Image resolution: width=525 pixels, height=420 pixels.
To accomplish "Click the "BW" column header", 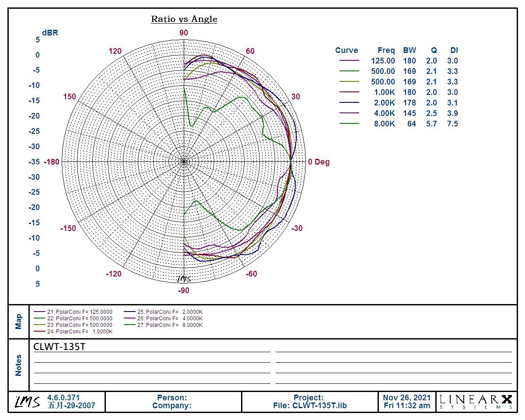I will [x=409, y=50].
